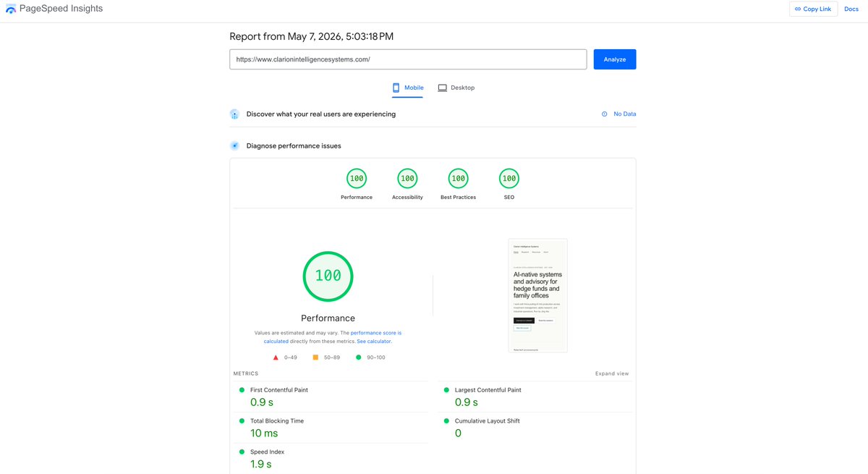The height and width of the screenshot is (474, 868).
Task: Open the See calculator link
Action: click(x=374, y=341)
